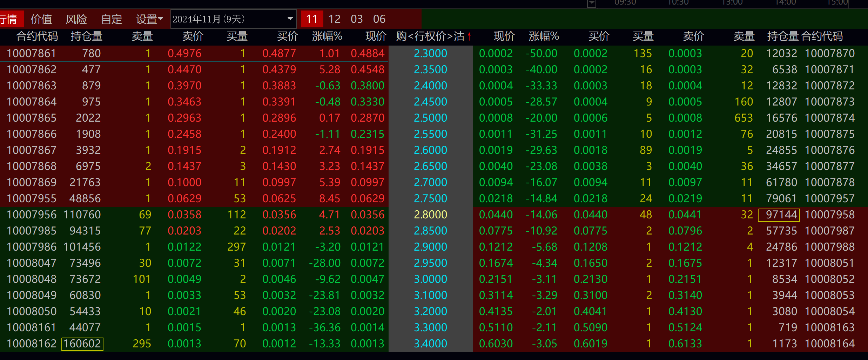The image size is (868, 360).
Task: Select the 自定 tab
Action: pos(112,19)
